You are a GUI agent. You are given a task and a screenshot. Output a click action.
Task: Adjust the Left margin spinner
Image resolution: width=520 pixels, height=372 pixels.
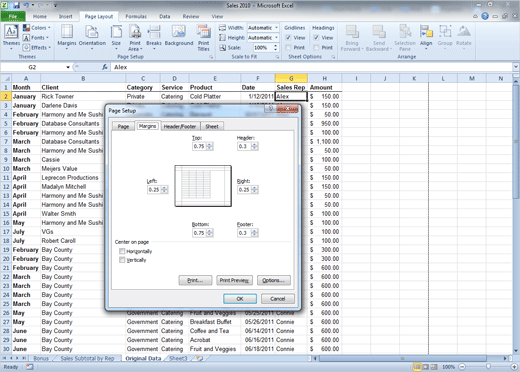tap(164, 190)
